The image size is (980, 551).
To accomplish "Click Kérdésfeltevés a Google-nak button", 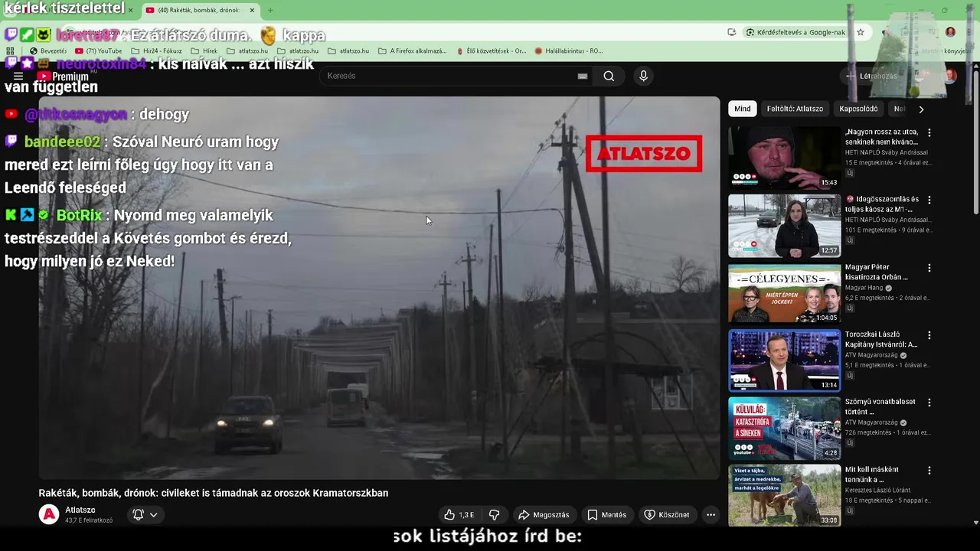I will [795, 32].
